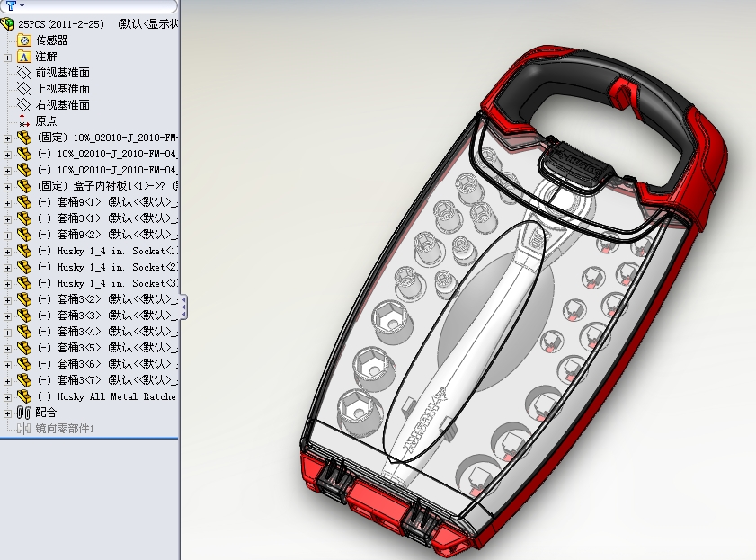Click the 注解 annotations A icon
This screenshot has height=560, width=756.
(x=24, y=57)
